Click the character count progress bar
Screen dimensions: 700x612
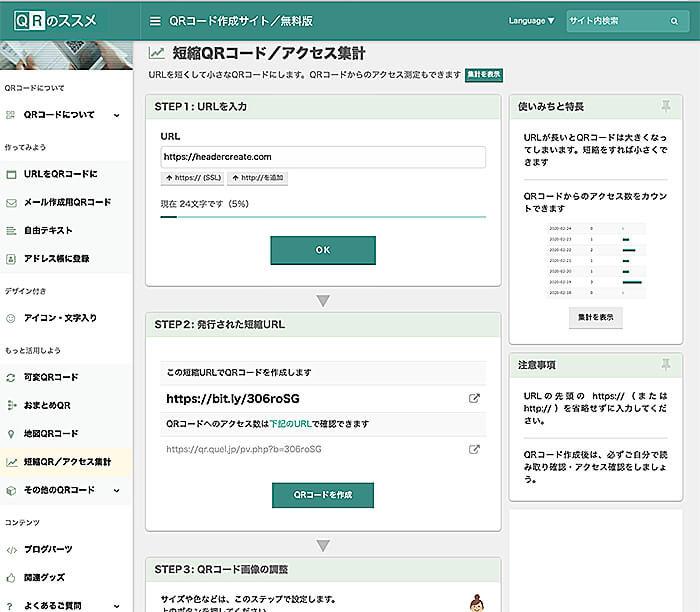[x=323, y=217]
